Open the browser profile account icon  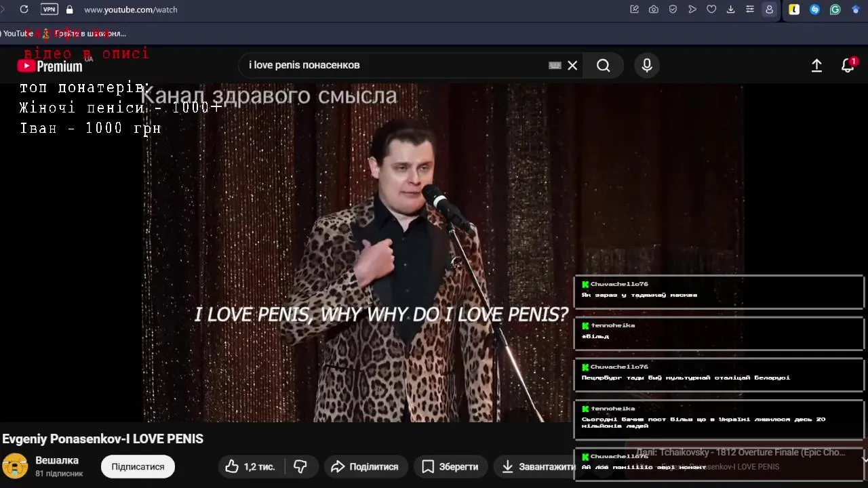point(769,9)
